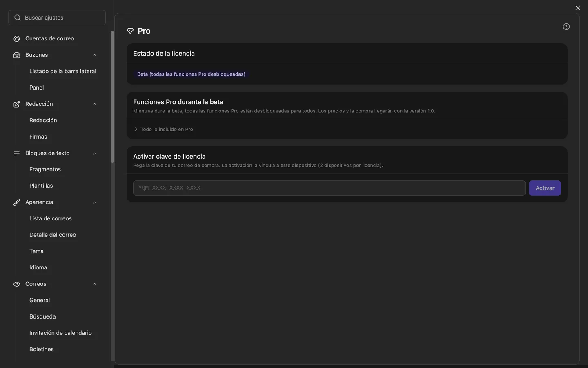Close the settings window
Viewport: 588px width, 368px height.
coord(577,8)
